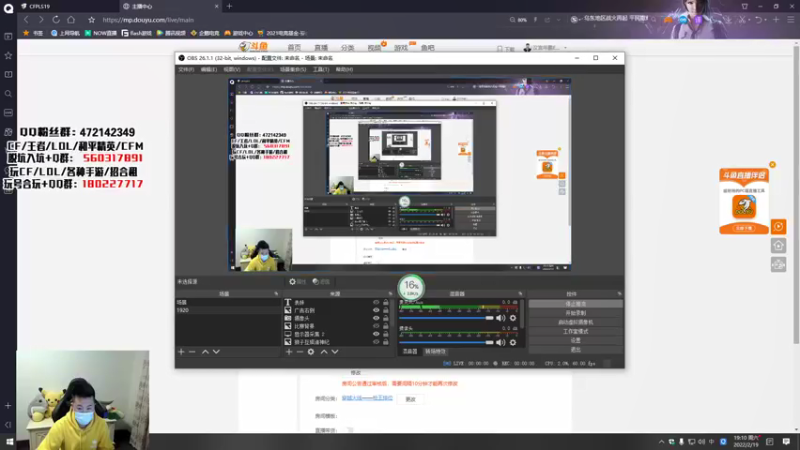Lock the 广告右侧 source
The width and height of the screenshot is (800, 450).
point(386,310)
